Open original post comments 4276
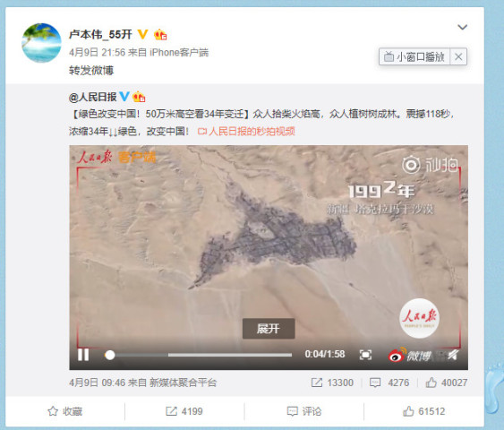 [x=389, y=383]
